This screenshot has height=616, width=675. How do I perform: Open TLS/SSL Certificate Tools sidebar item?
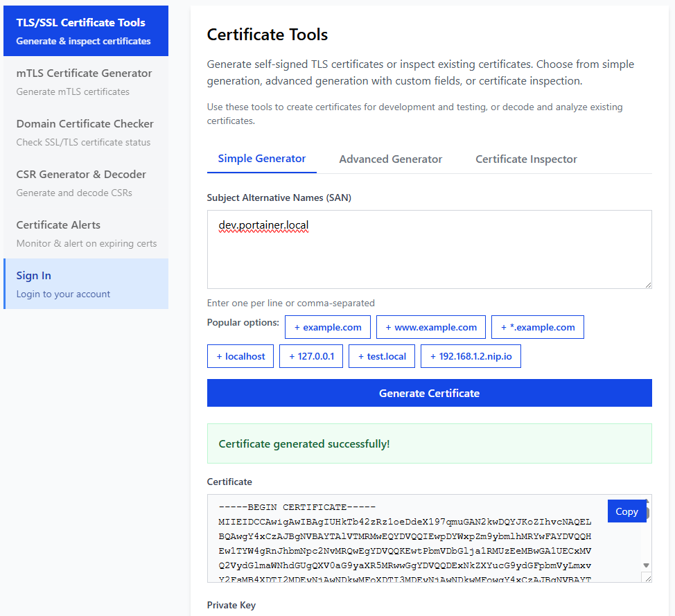tap(86, 31)
